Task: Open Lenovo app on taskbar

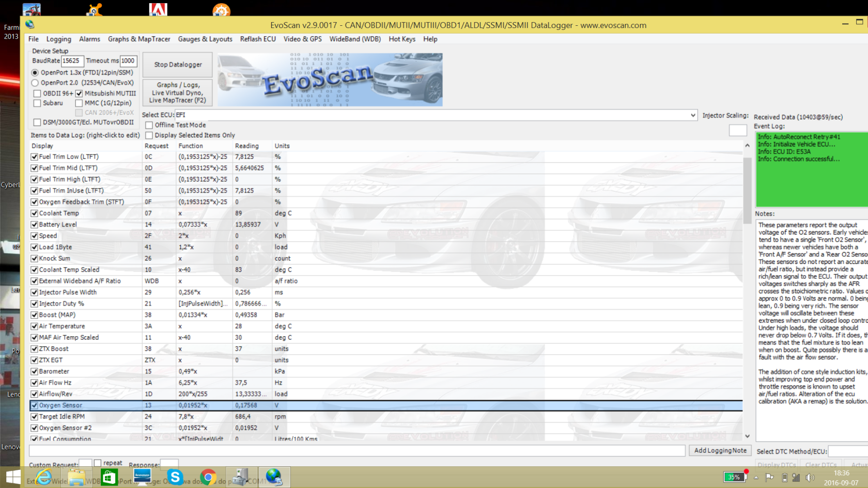Action: click(142, 477)
